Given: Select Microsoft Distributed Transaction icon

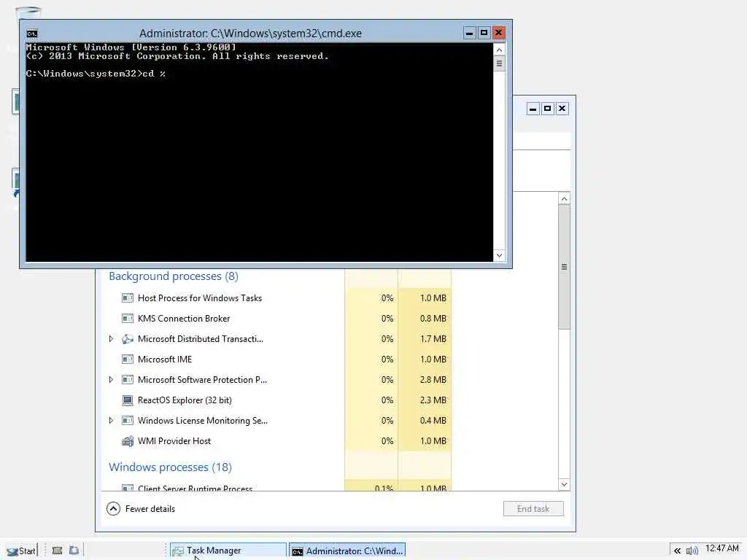Looking at the screenshot, I should coord(127,339).
